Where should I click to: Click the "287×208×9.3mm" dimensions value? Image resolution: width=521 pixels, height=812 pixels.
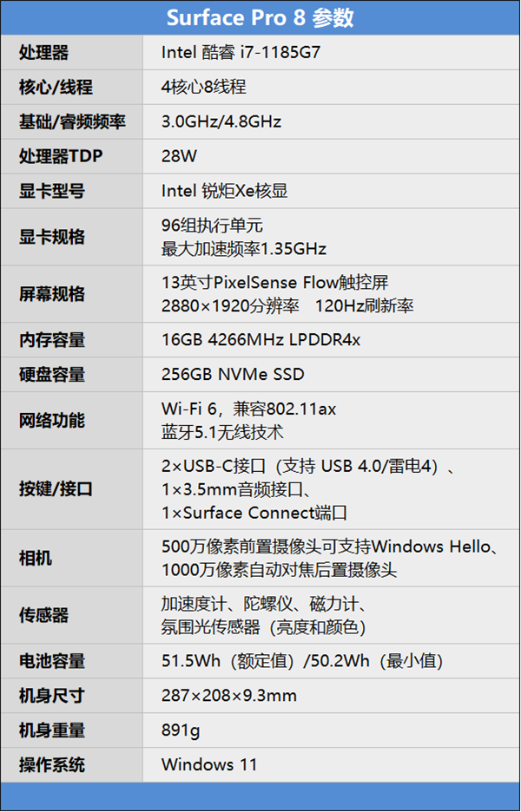point(229,696)
